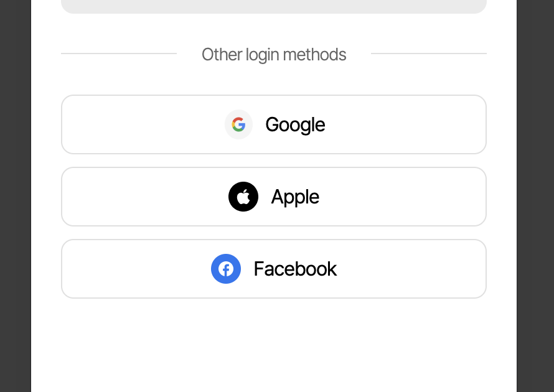Viewport: 554px width, 392px height.
Task: Click white gap between Google and Apple buttons
Action: pyautogui.click(x=274, y=161)
